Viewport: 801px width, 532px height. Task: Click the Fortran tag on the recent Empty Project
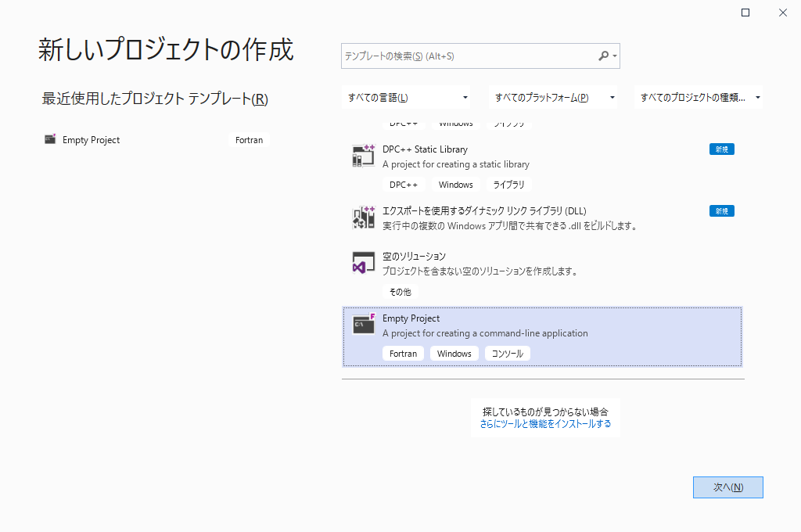click(x=249, y=139)
